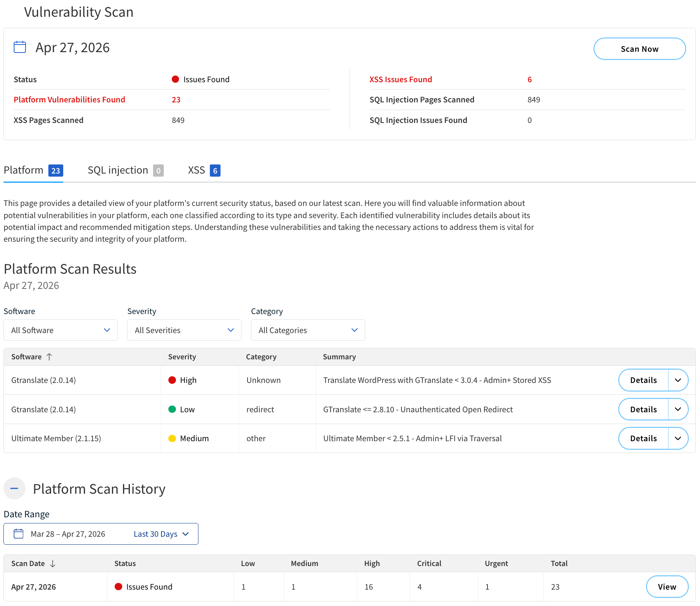Click the Unknown category cell
Image resolution: width=700 pixels, height=606 pixels.
tap(264, 380)
